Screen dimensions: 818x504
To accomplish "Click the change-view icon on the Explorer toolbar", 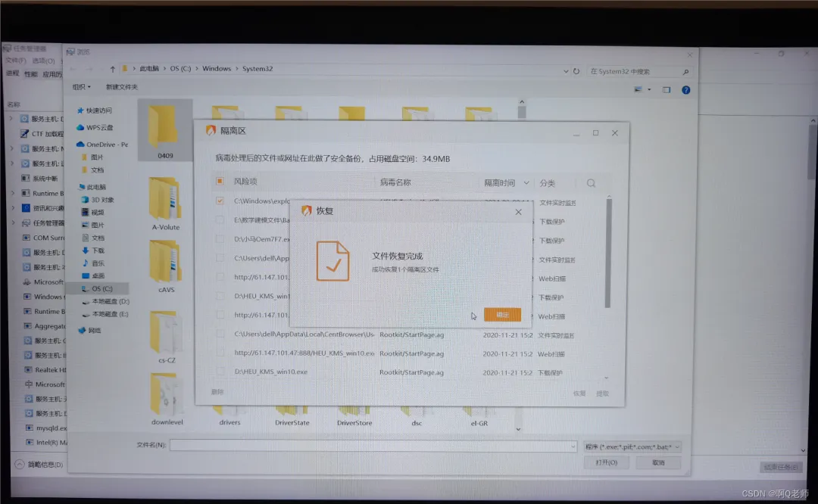I will point(638,89).
